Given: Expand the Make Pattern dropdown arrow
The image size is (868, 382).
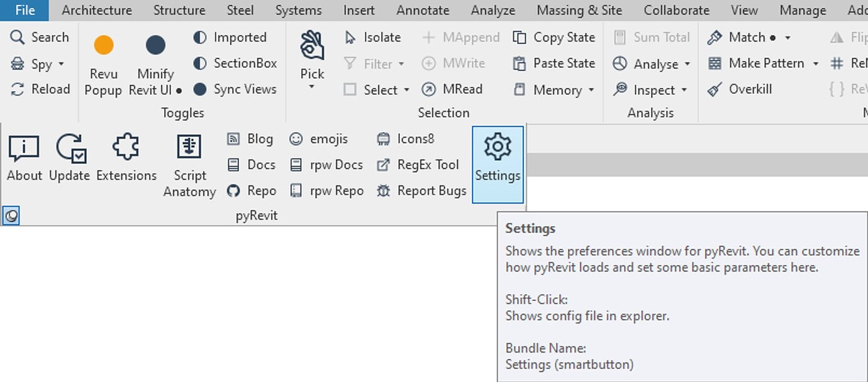Looking at the screenshot, I should pyautogui.click(x=815, y=64).
